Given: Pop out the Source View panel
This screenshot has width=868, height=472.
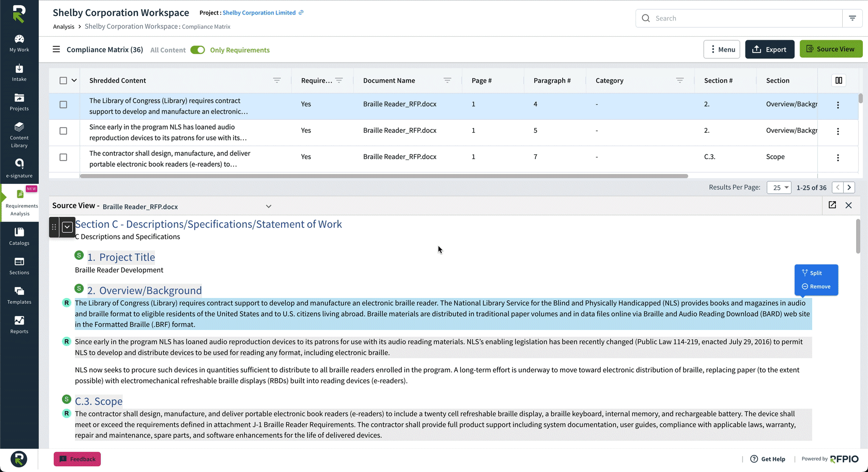Looking at the screenshot, I should point(832,205).
